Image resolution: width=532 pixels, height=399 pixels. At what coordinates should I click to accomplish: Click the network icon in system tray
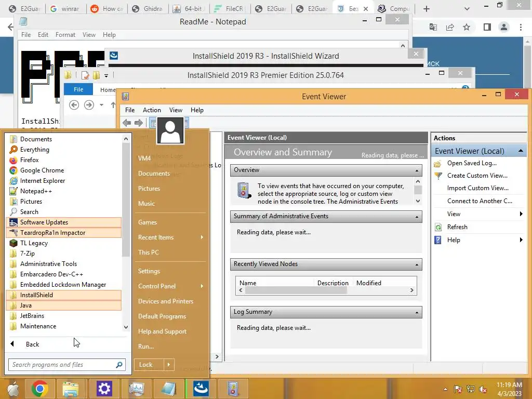(x=470, y=389)
